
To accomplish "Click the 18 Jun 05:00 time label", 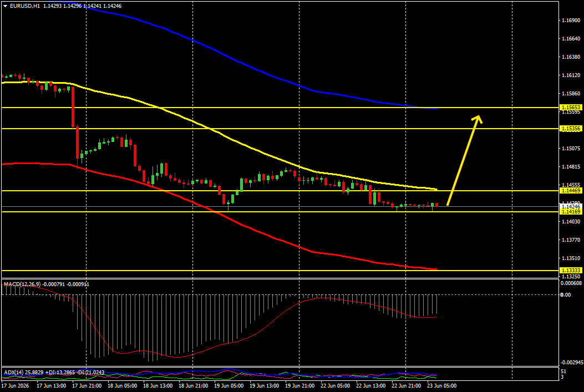I will 123,386.
